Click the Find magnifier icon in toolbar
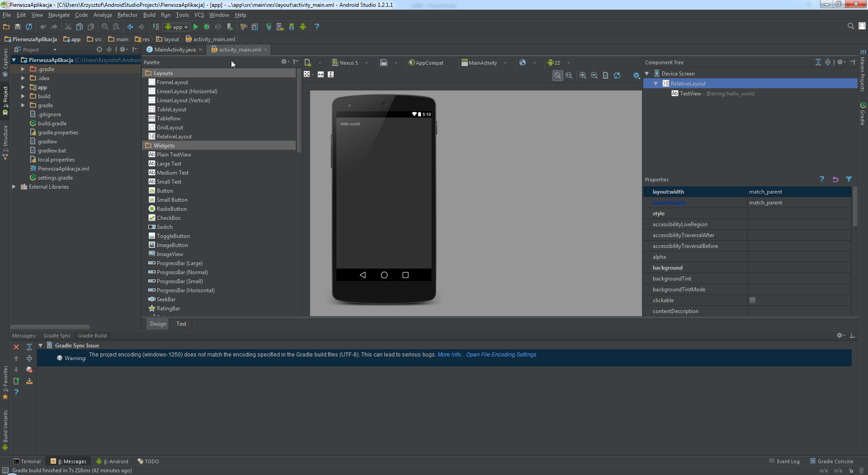 click(x=105, y=27)
